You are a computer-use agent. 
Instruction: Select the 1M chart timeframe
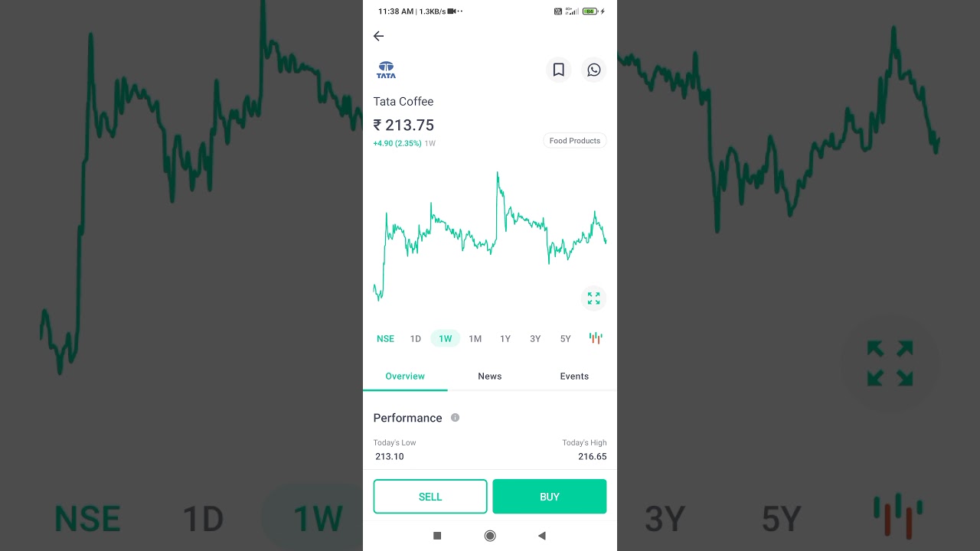[475, 338]
